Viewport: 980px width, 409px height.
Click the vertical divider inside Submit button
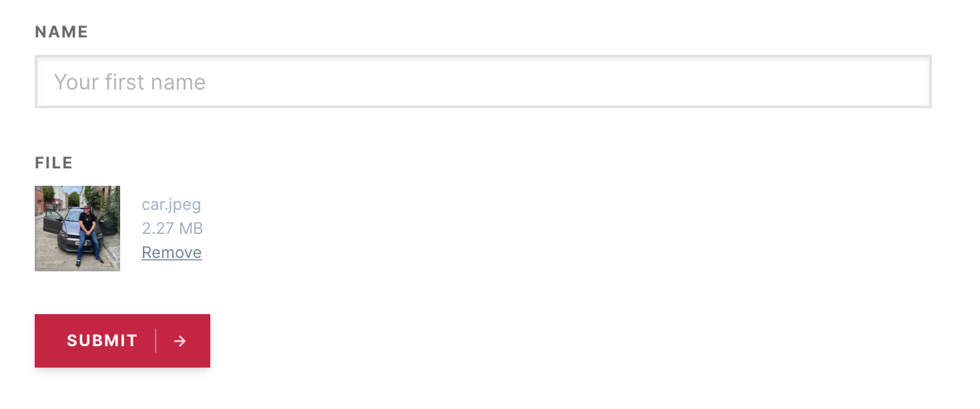[x=156, y=341]
